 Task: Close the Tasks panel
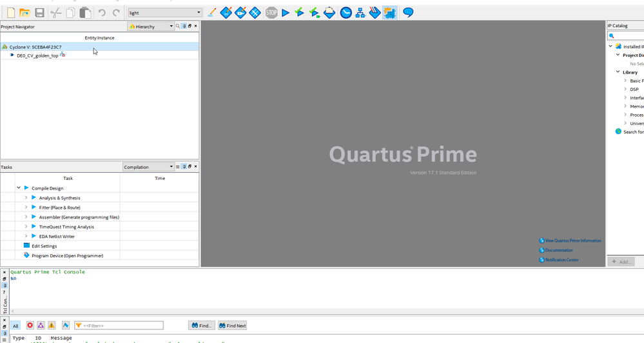[195, 166]
